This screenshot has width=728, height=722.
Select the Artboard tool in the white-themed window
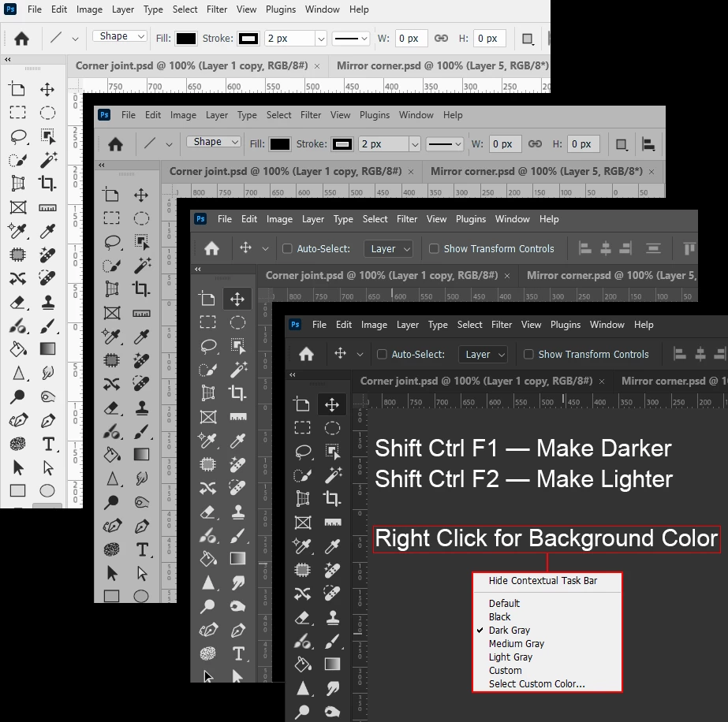coord(17,89)
